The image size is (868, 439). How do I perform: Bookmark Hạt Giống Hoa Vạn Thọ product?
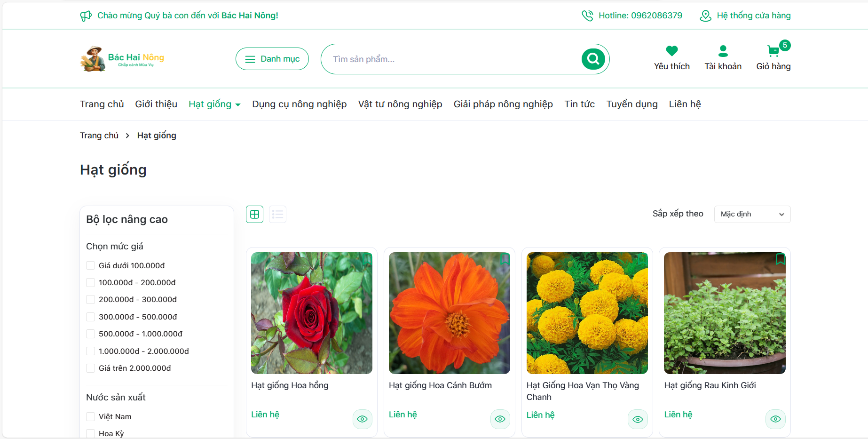pyautogui.click(x=643, y=259)
